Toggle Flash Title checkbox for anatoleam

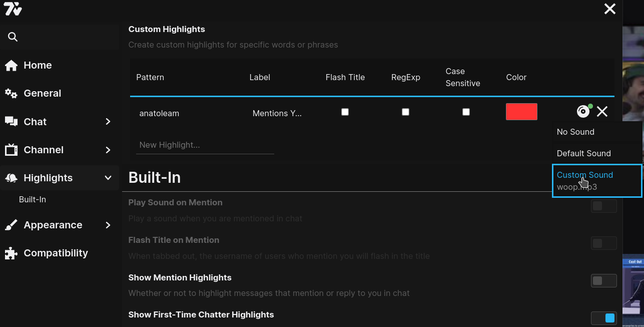[x=345, y=112]
